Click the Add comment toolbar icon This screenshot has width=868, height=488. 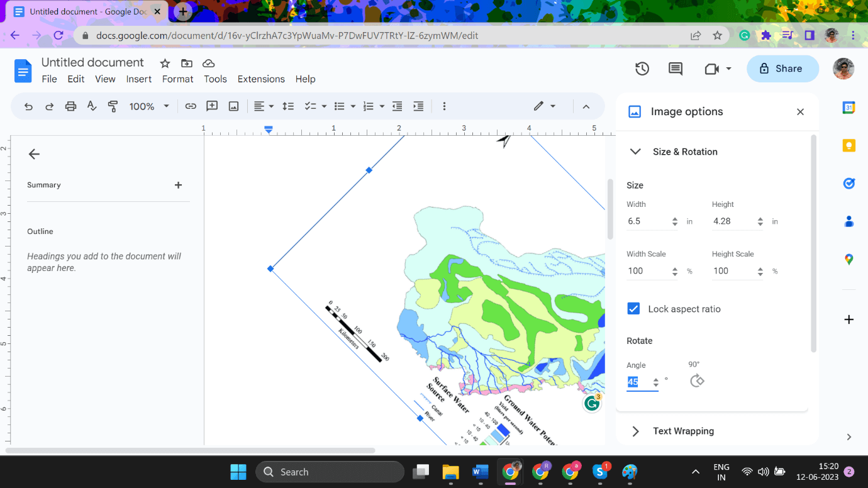(212, 106)
